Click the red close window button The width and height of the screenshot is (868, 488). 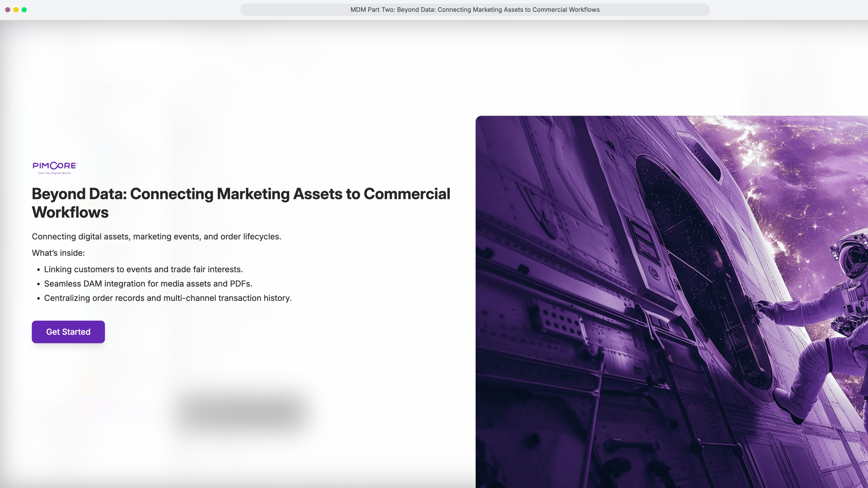pyautogui.click(x=8, y=10)
